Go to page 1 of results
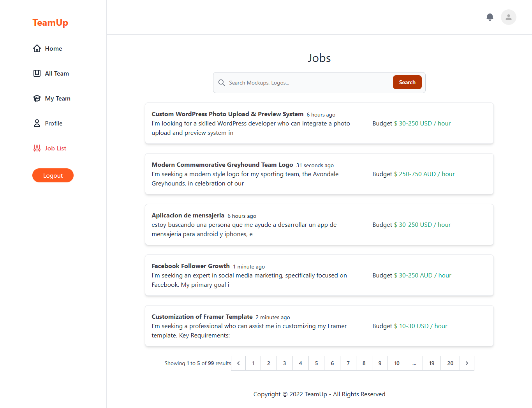 pyautogui.click(x=253, y=363)
